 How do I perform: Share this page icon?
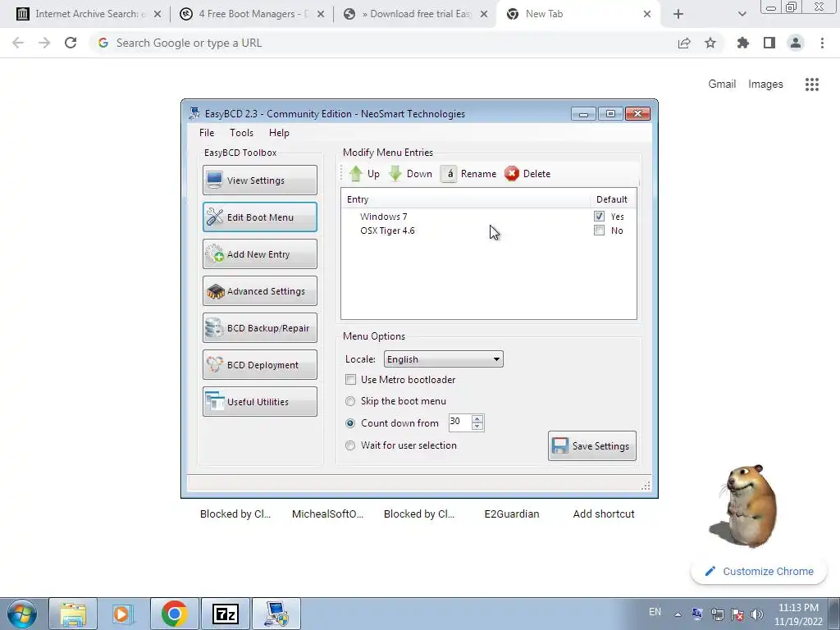click(x=684, y=43)
